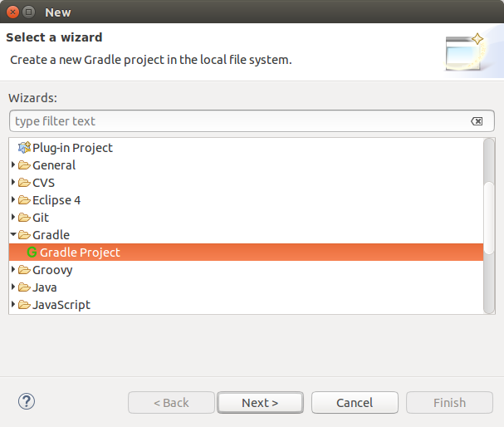
Task: Click the Eclipse 4 folder icon
Action: pos(24,200)
